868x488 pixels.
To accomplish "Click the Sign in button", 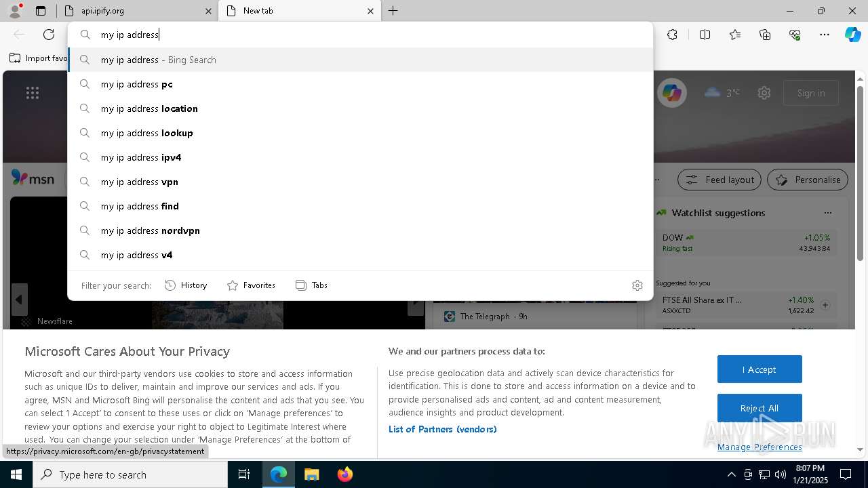I will [x=811, y=93].
